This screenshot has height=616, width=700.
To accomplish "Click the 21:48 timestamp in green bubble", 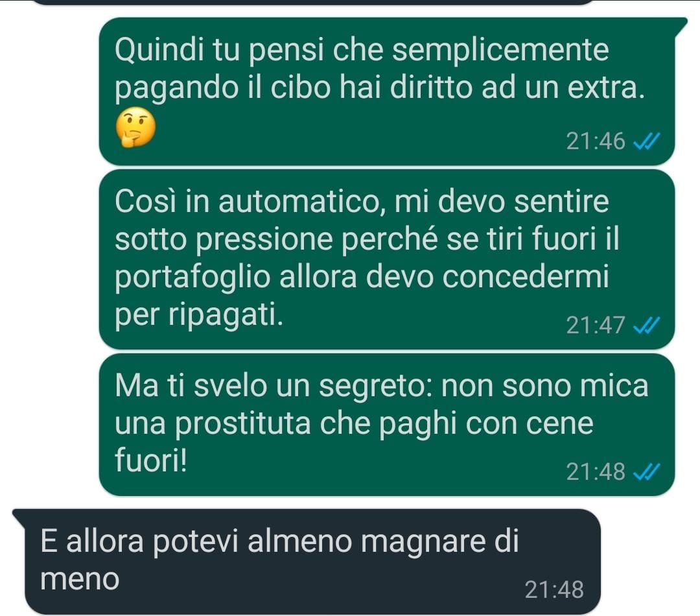I will [x=596, y=471].
